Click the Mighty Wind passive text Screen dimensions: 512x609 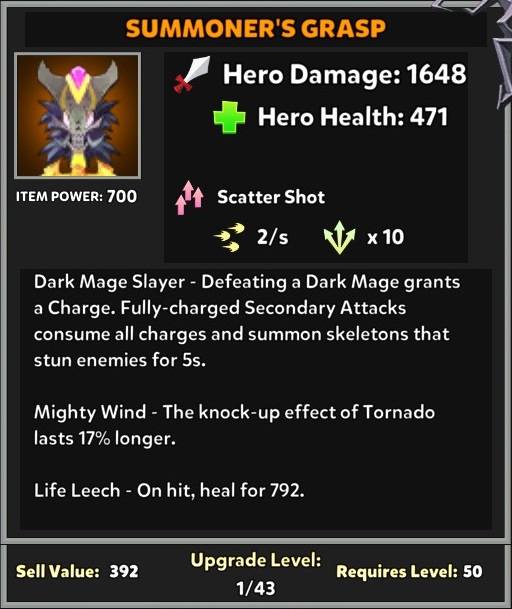point(234,425)
